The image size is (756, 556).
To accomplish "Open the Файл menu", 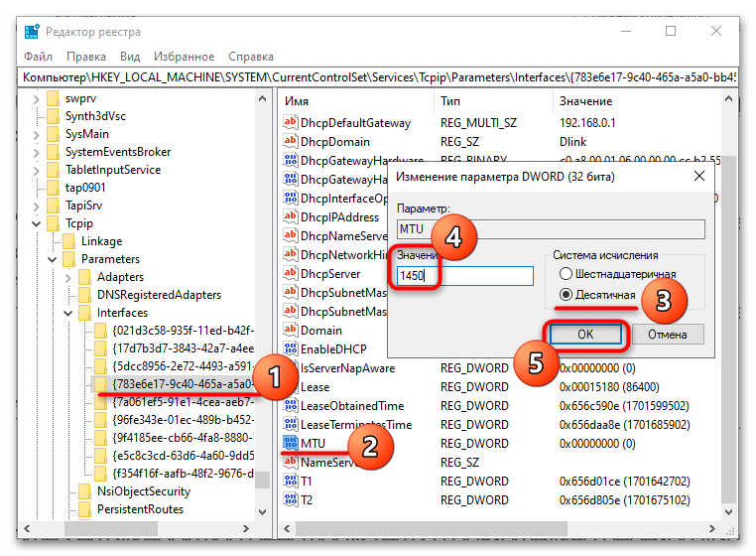I will coord(38,57).
